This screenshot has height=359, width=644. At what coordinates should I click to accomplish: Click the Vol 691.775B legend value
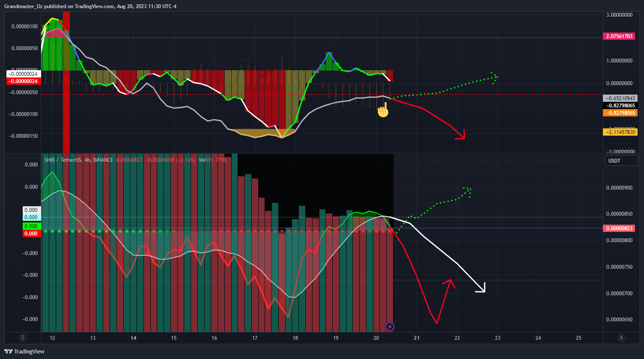(x=212, y=160)
